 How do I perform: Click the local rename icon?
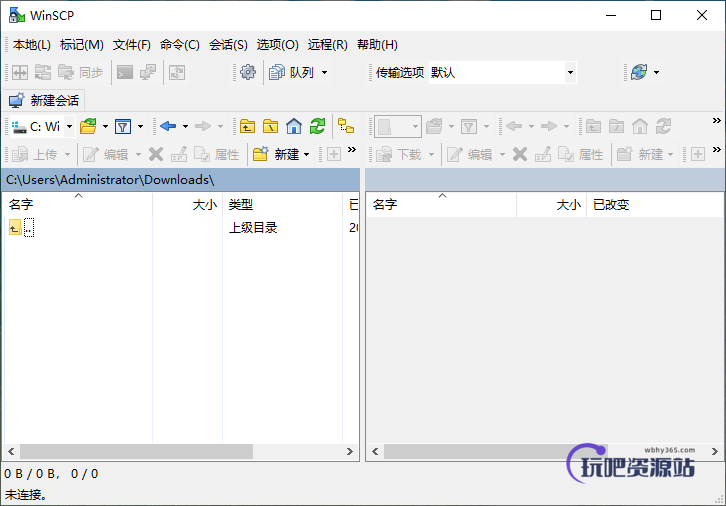(179, 154)
